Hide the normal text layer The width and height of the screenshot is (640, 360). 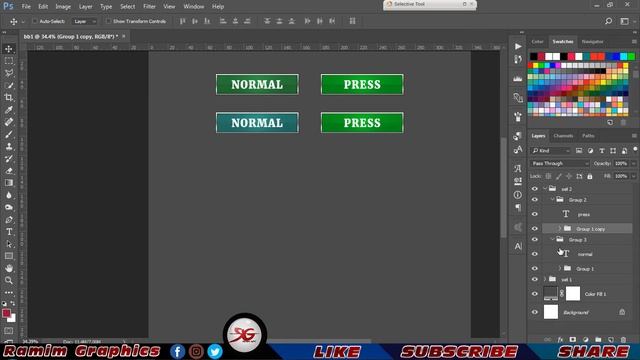tap(535, 254)
